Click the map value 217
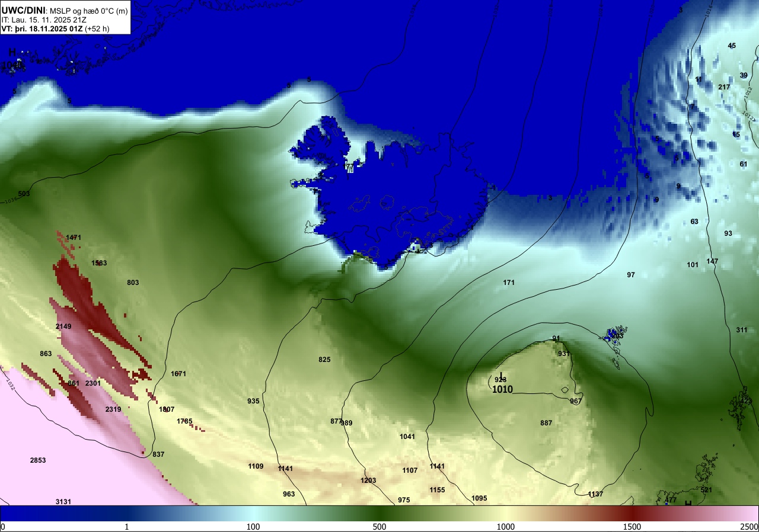 point(724,87)
